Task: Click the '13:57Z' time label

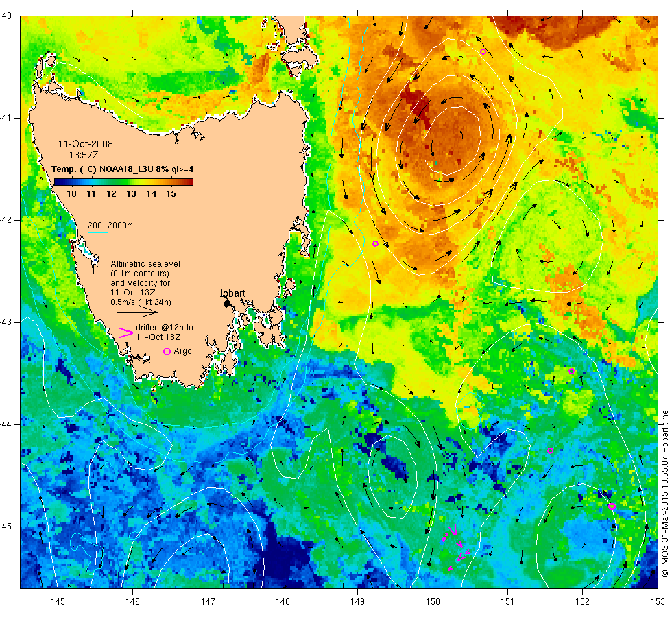Action: 84,155
